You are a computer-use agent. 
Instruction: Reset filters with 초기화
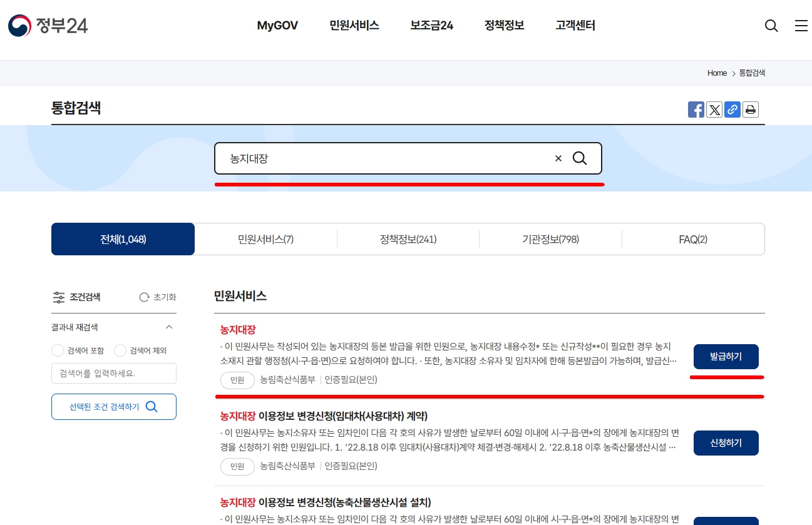click(158, 297)
